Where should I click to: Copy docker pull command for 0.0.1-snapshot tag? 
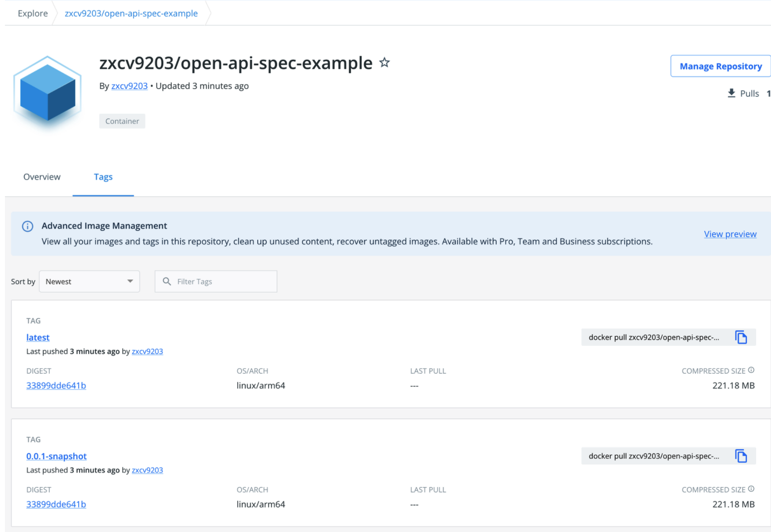[741, 456]
